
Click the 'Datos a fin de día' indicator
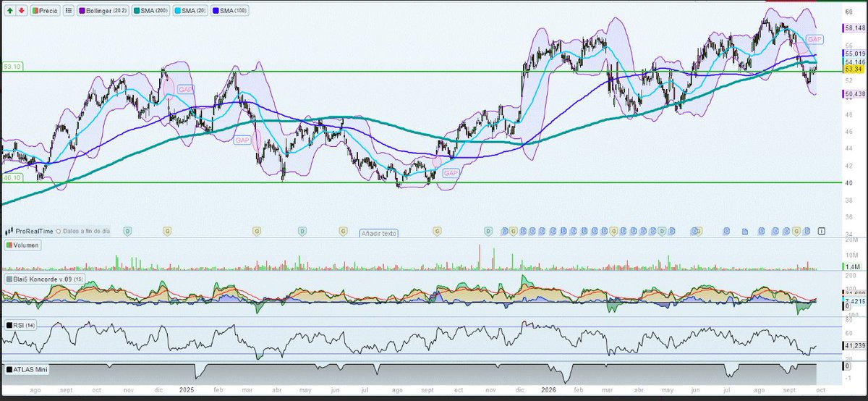point(85,230)
